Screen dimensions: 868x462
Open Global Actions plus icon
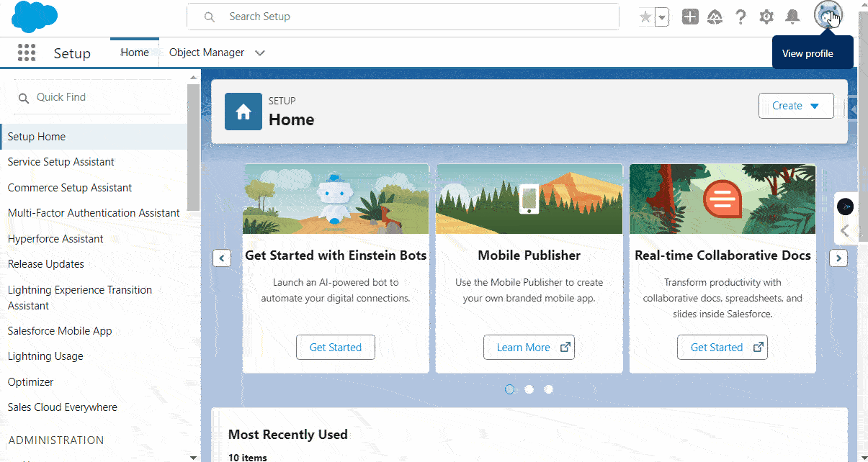690,17
